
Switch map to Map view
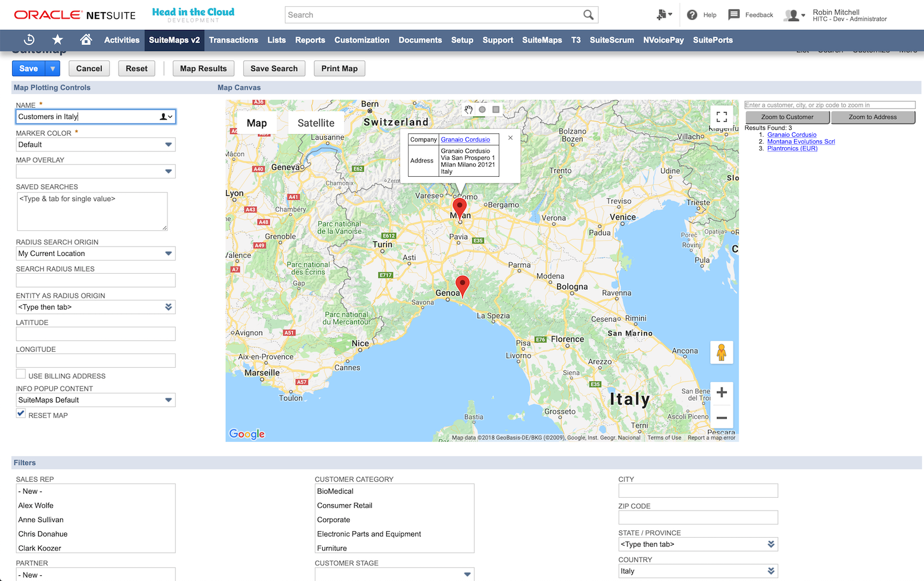tap(256, 123)
